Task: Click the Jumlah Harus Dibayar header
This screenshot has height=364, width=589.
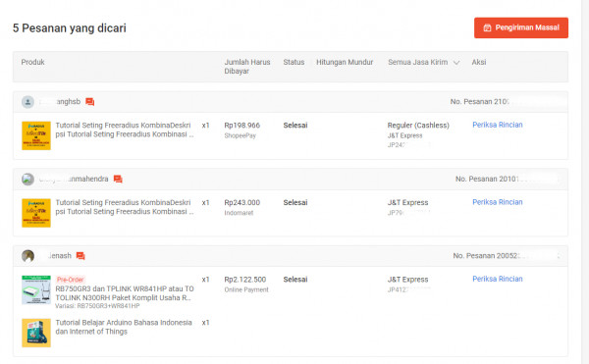Action: click(247, 67)
